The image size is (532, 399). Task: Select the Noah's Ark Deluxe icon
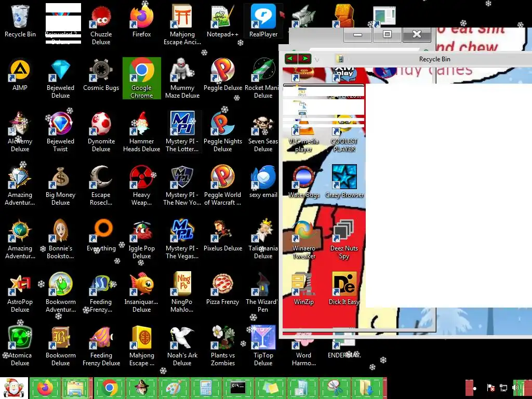pyautogui.click(x=182, y=346)
